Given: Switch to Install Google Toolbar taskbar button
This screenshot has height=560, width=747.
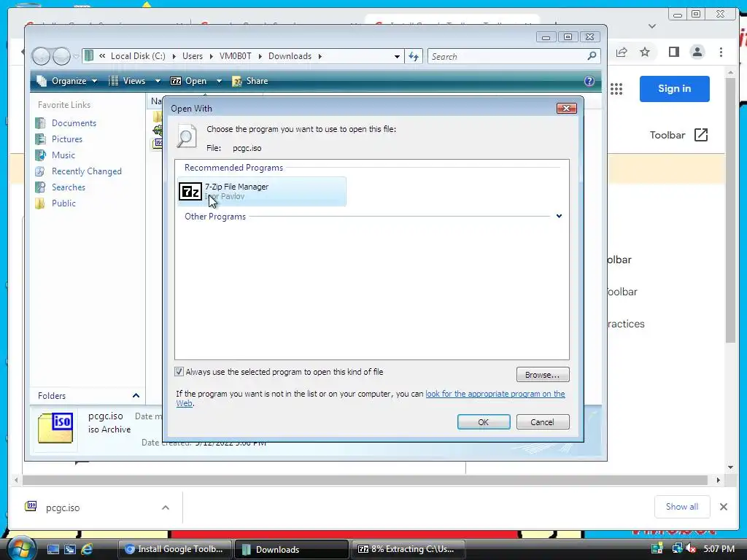Looking at the screenshot, I should 174,549.
